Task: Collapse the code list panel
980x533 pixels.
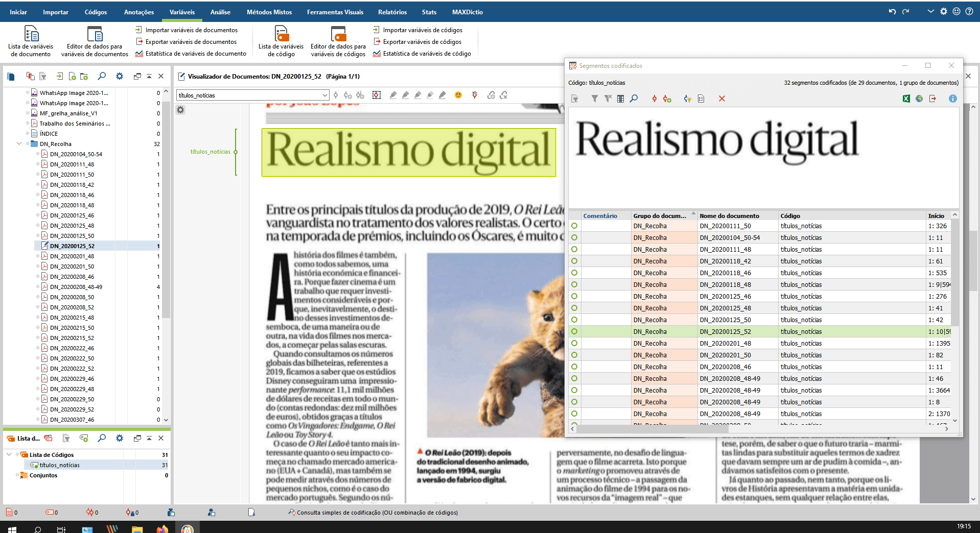Action: click(149, 438)
